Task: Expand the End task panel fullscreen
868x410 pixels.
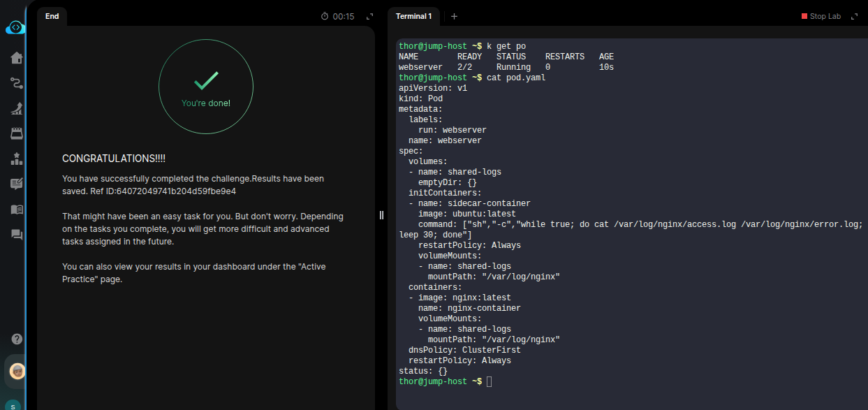Action: (370, 16)
